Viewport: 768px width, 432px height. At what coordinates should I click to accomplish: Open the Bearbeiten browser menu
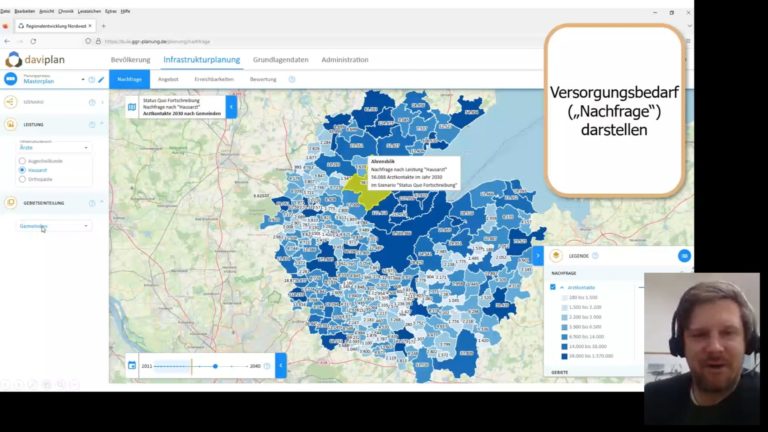tap(24, 11)
